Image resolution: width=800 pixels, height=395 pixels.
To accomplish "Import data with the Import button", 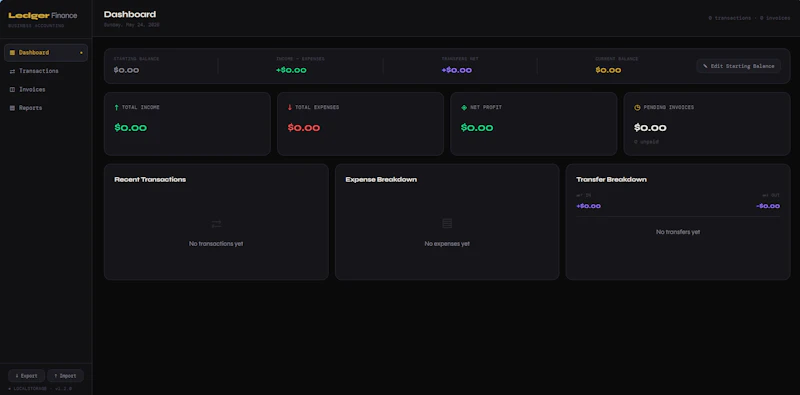I will (65, 376).
